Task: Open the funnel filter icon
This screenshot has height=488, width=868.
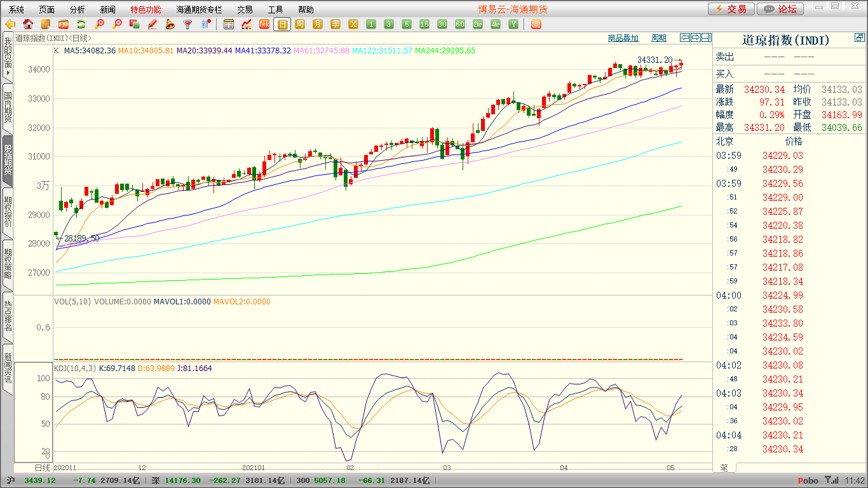Action: pos(187,24)
